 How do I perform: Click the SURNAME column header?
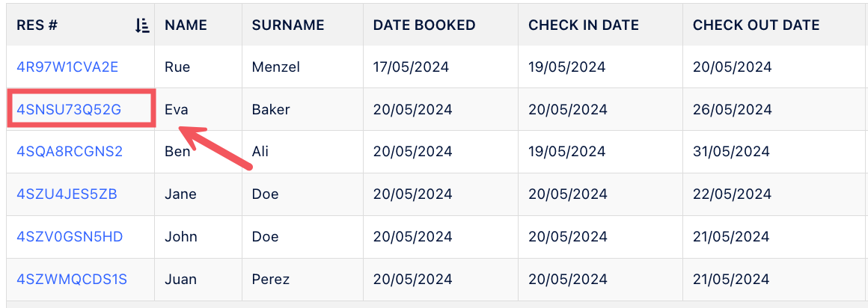[x=288, y=25]
